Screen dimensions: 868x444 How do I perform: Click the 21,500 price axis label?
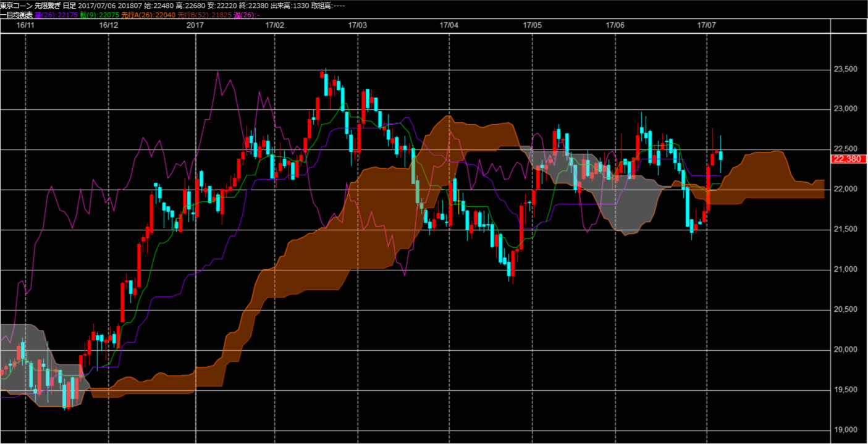pyautogui.click(x=845, y=229)
